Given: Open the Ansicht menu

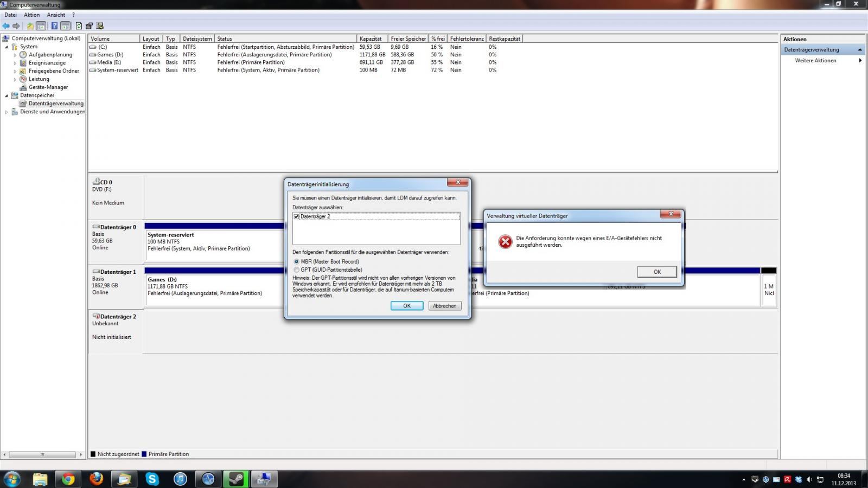Looking at the screenshot, I should [x=56, y=15].
